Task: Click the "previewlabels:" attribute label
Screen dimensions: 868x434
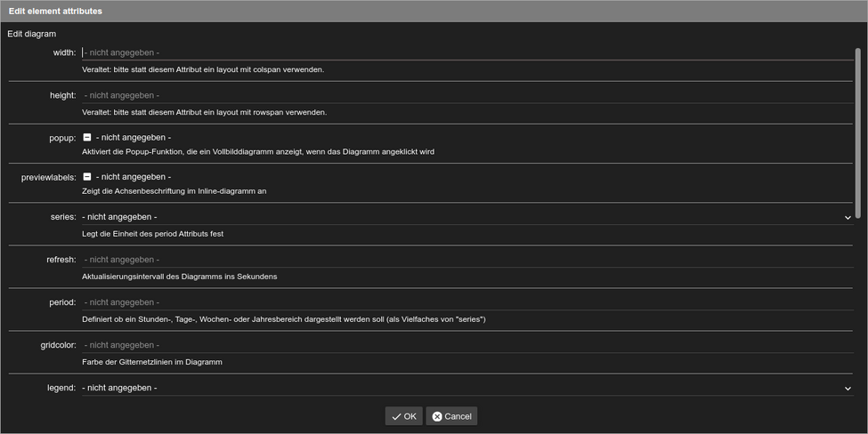Action: coord(48,177)
